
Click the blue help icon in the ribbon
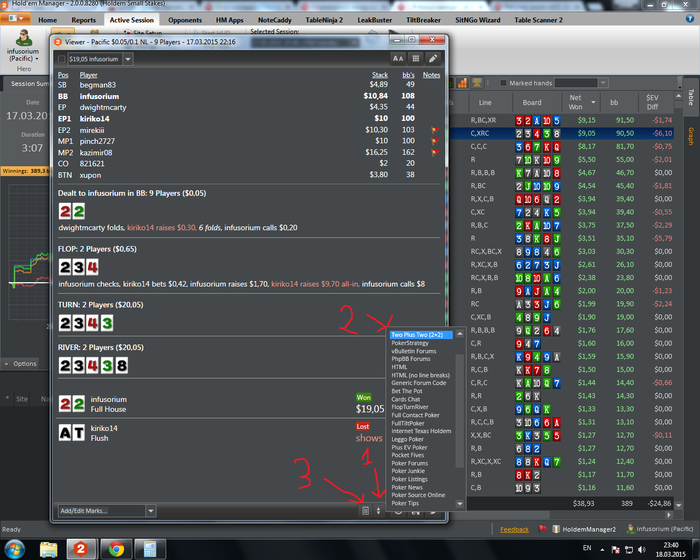click(690, 19)
